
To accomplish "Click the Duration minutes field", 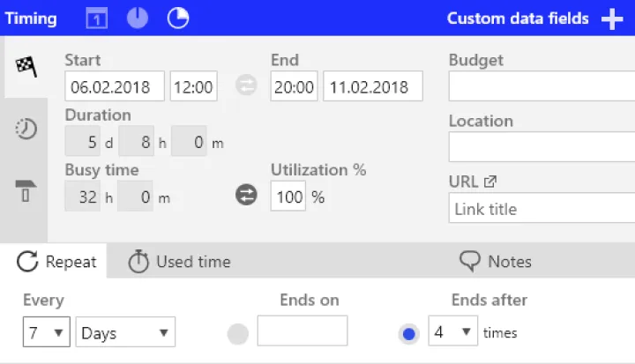I will (x=189, y=141).
